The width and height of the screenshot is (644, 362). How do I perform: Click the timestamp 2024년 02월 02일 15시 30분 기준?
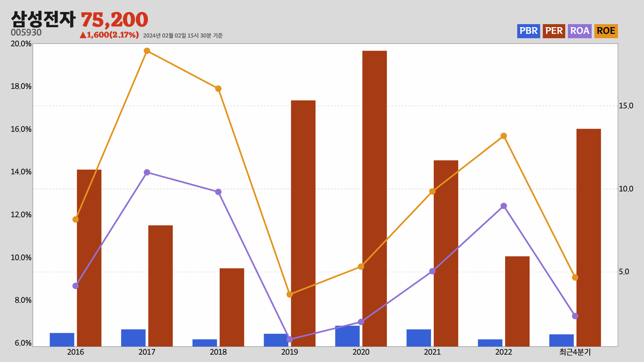pos(183,36)
